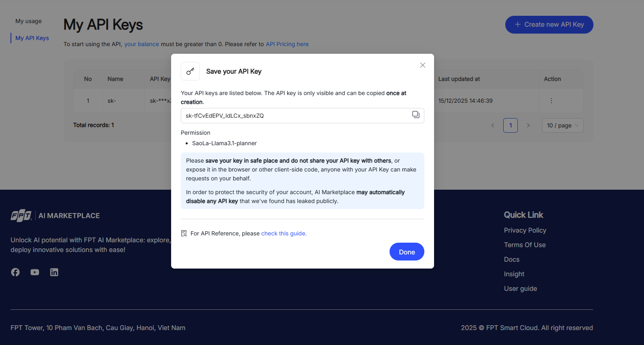
Task: Click the API reference document icon
Action: pyautogui.click(x=184, y=233)
